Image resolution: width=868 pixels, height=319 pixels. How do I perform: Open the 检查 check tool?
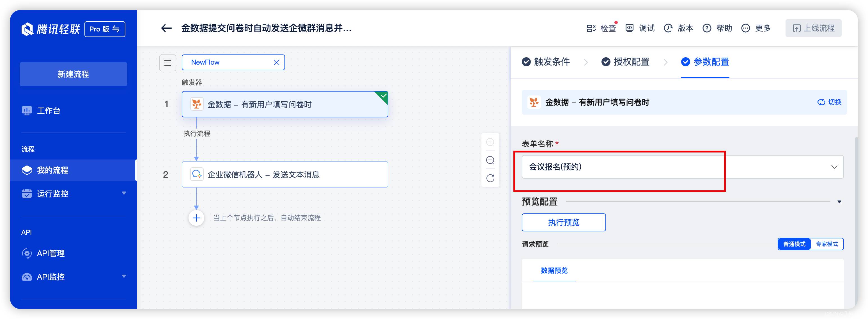(x=601, y=28)
